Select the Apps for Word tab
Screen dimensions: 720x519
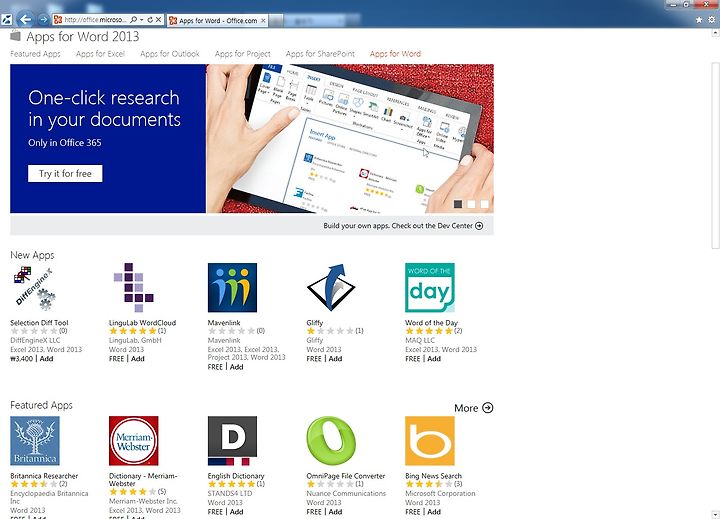tap(395, 54)
